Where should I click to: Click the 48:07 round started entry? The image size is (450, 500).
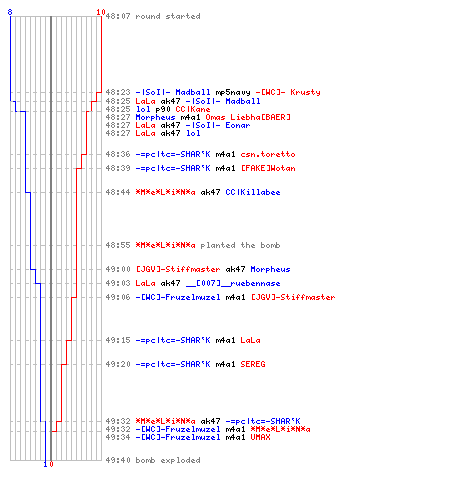click(153, 16)
